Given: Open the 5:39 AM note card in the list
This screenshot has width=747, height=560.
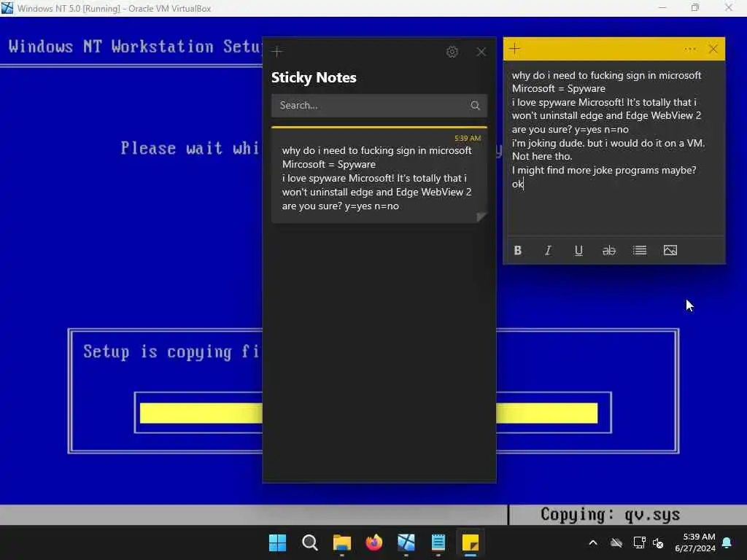Looking at the screenshot, I should (x=379, y=175).
